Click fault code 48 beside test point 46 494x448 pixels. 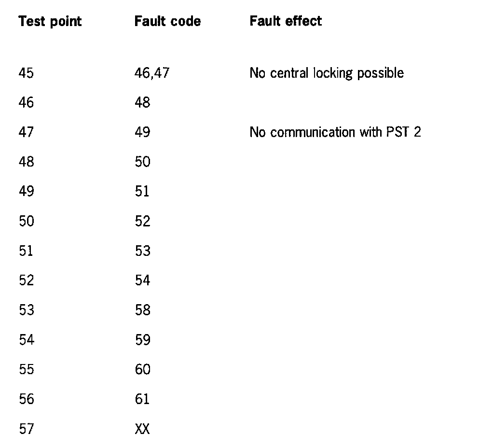142,102
